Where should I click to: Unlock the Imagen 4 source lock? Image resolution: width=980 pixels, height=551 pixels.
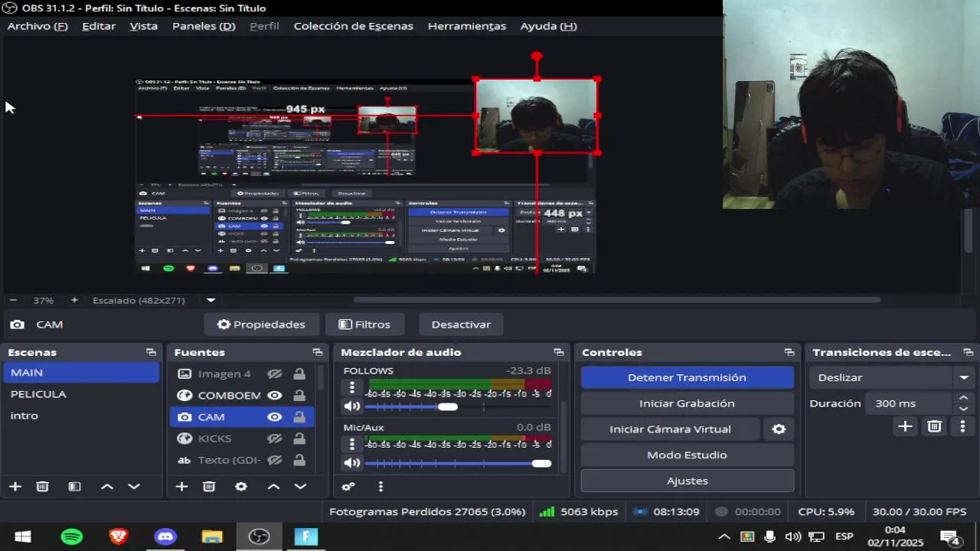[299, 374]
